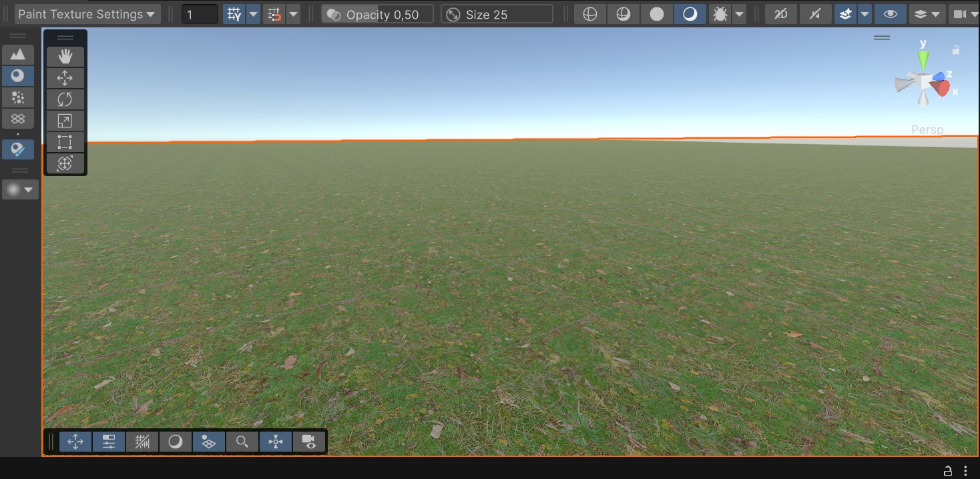Select the Foliage scatter dots terrain mode
The width and height of the screenshot is (980, 479).
pyautogui.click(x=18, y=97)
